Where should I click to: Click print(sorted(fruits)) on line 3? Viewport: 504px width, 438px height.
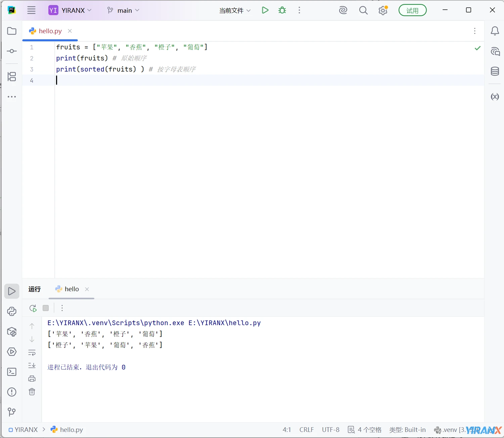pyautogui.click(x=100, y=69)
